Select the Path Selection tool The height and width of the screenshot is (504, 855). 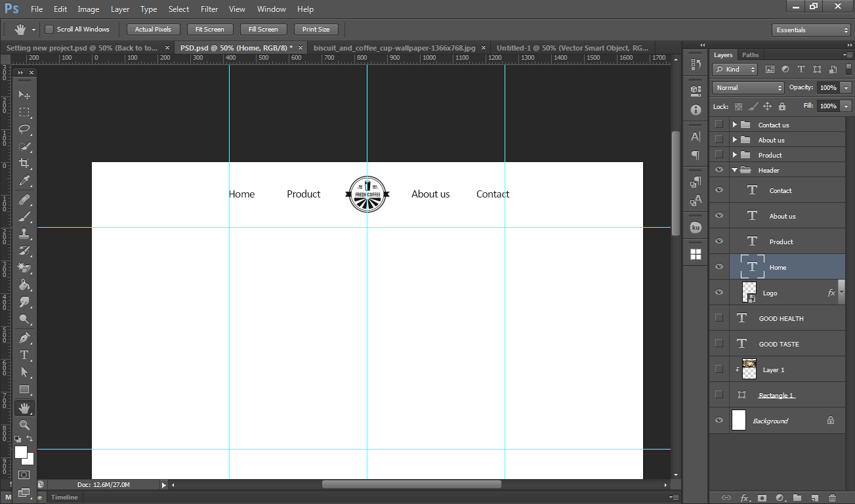pos(24,372)
